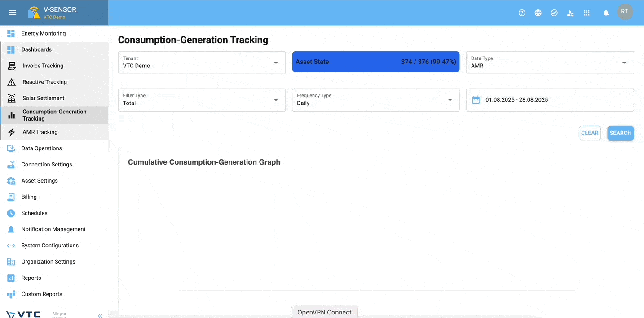Click the RT user avatar
This screenshot has width=644, height=318.
click(x=625, y=12)
